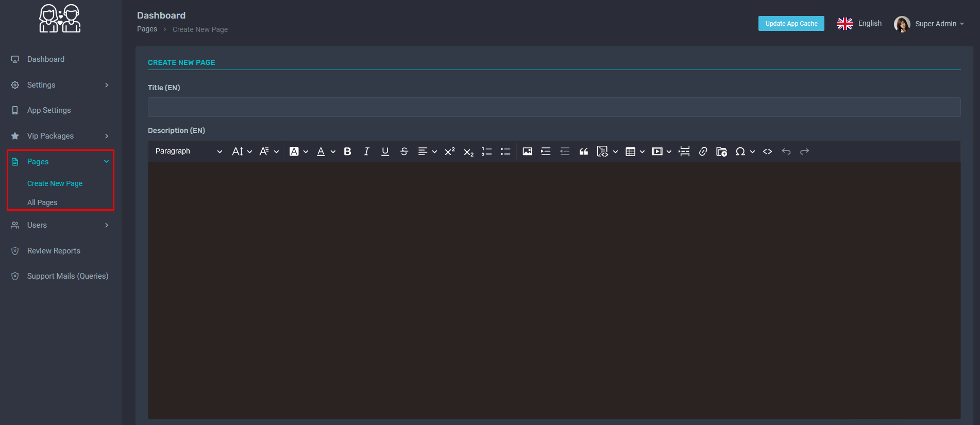Insert a page break
The image size is (980, 425).
coord(684,151)
